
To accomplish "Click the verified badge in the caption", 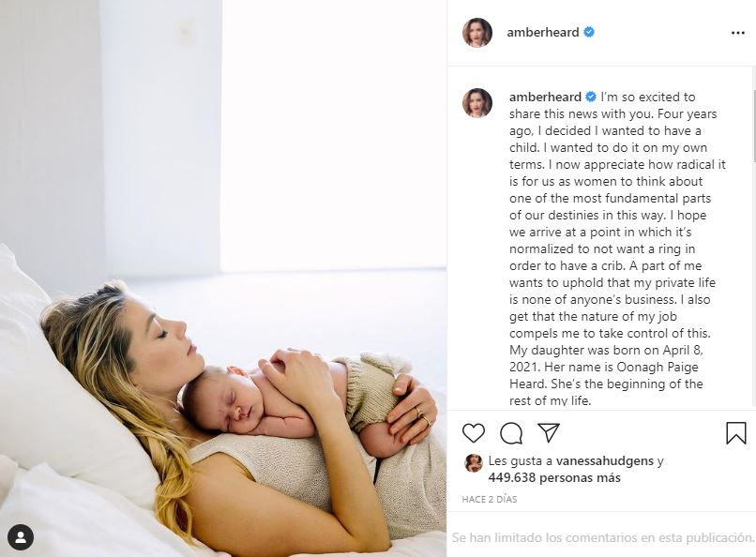I will (x=591, y=97).
